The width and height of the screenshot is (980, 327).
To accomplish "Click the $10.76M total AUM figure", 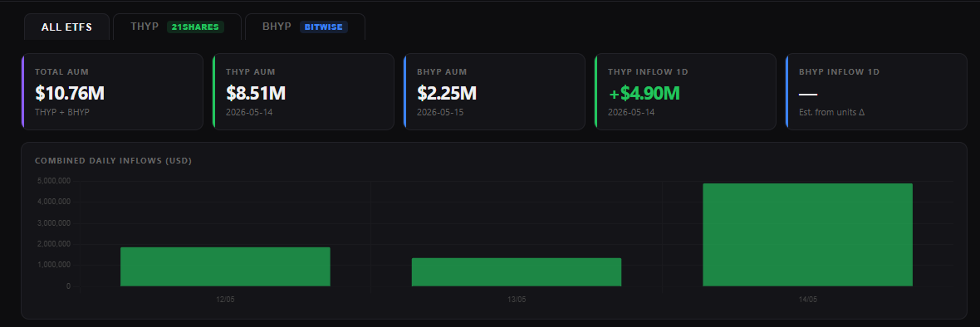I will click(70, 93).
